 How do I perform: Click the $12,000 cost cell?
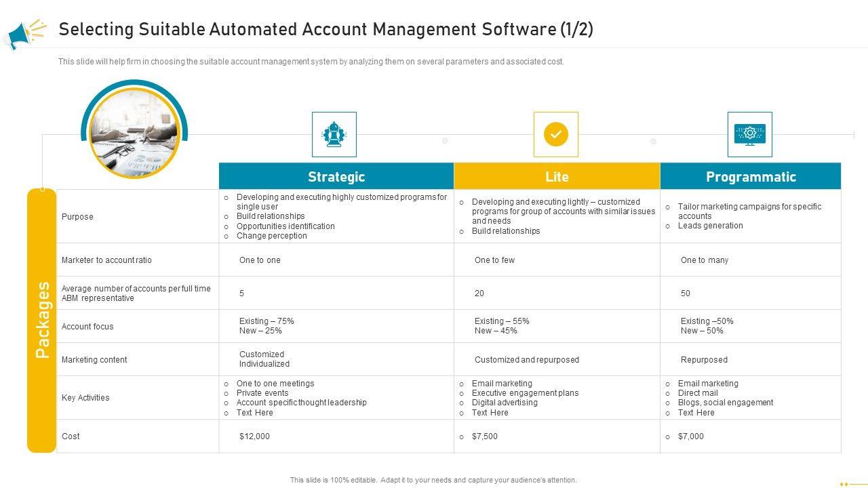[x=254, y=436]
